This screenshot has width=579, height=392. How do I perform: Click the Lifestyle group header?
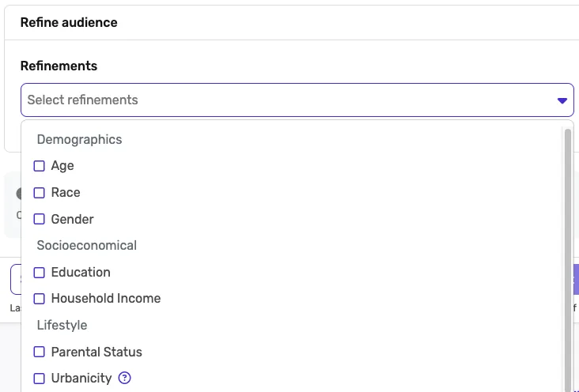62,326
